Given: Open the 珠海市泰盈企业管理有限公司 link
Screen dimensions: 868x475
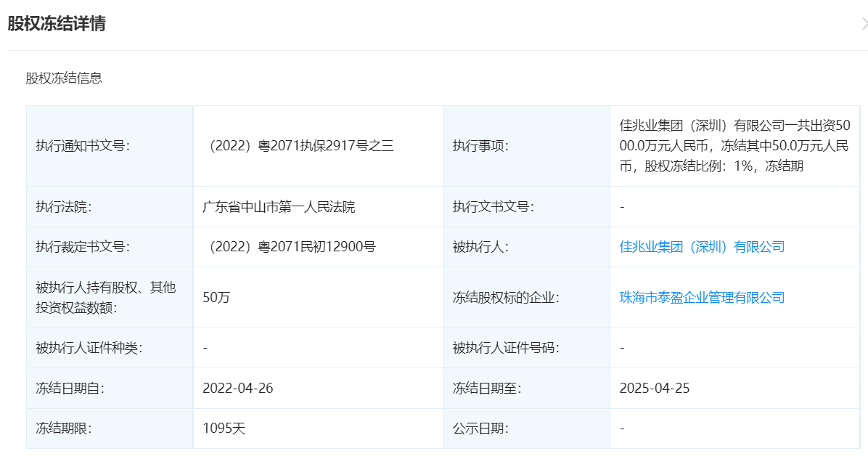Looking at the screenshot, I should point(702,297).
